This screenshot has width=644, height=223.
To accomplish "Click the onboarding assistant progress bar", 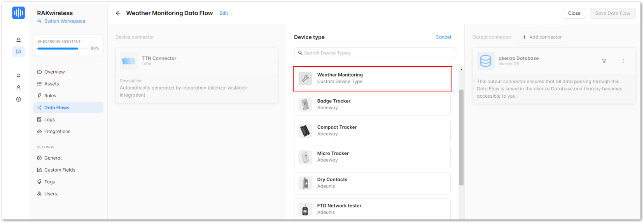I will (62, 49).
